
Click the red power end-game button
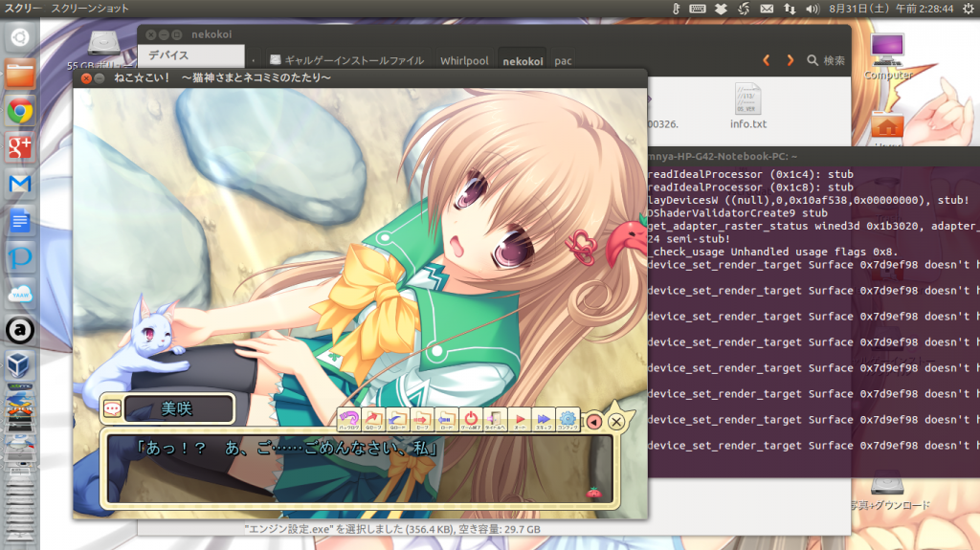click(471, 419)
